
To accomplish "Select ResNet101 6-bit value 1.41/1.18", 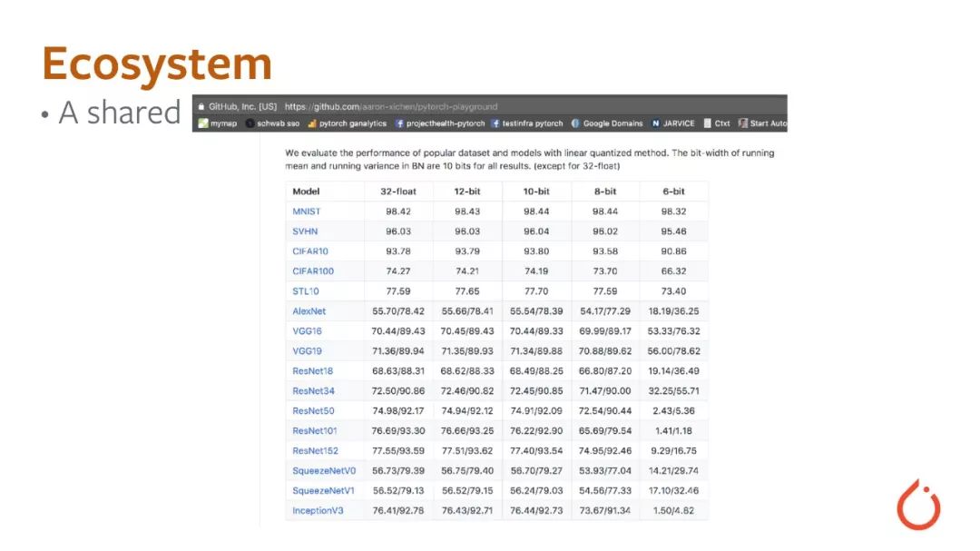I will [673, 431].
